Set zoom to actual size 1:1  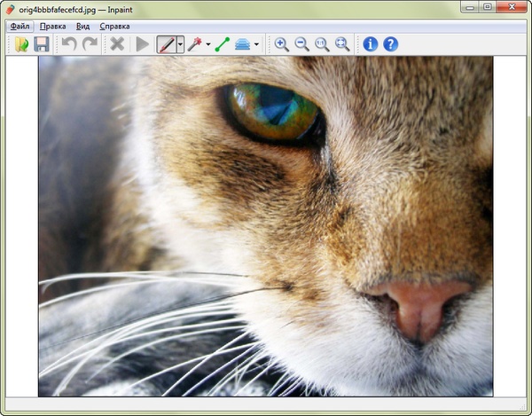(x=322, y=43)
